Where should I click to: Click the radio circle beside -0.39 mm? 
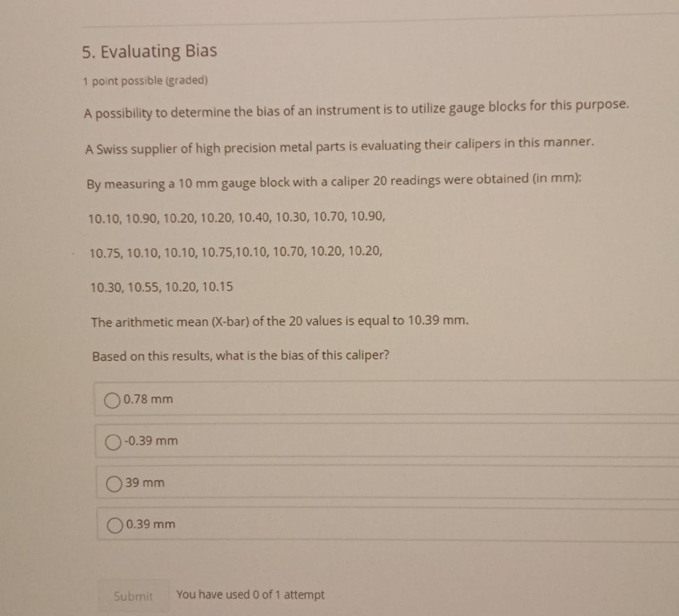tap(113, 442)
